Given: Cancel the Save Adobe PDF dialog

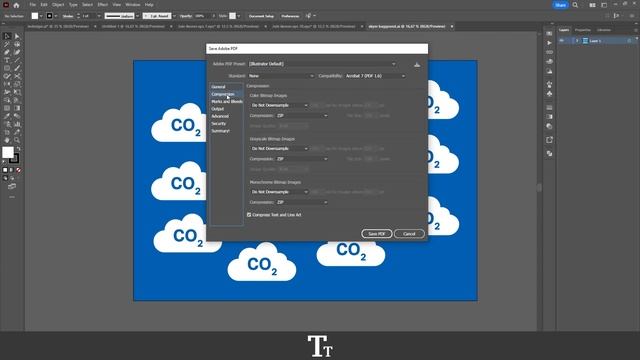Looking at the screenshot, I should (409, 234).
